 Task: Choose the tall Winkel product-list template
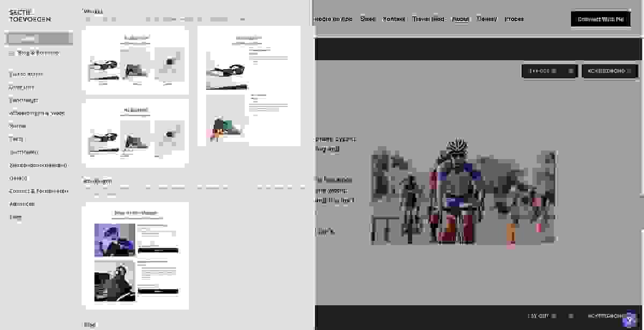pyautogui.click(x=249, y=86)
